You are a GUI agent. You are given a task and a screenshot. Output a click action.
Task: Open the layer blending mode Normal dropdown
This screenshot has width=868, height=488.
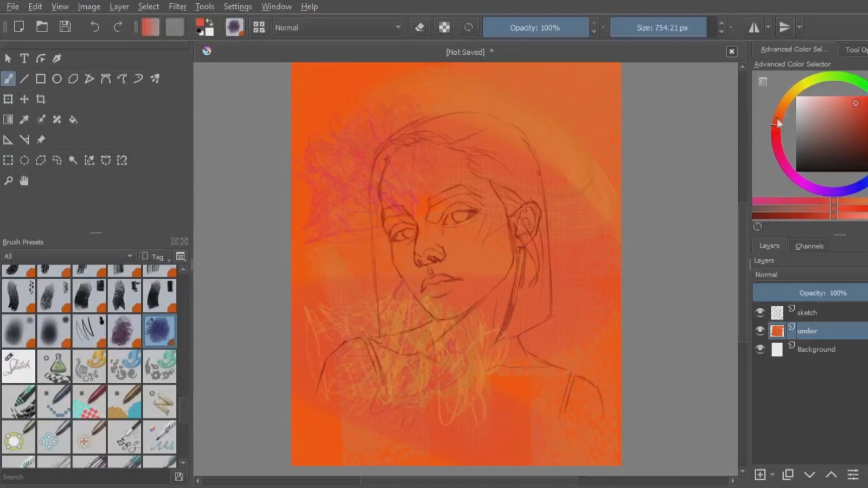click(810, 274)
